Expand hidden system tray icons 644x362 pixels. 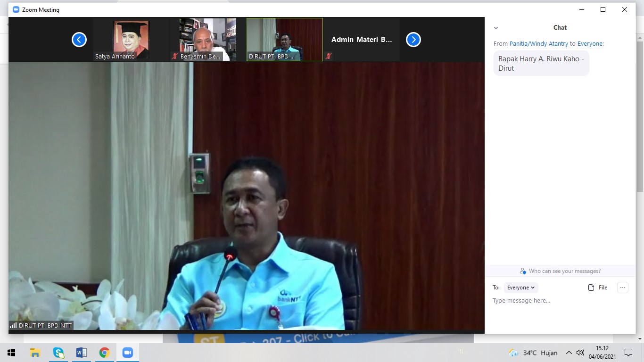click(x=569, y=353)
